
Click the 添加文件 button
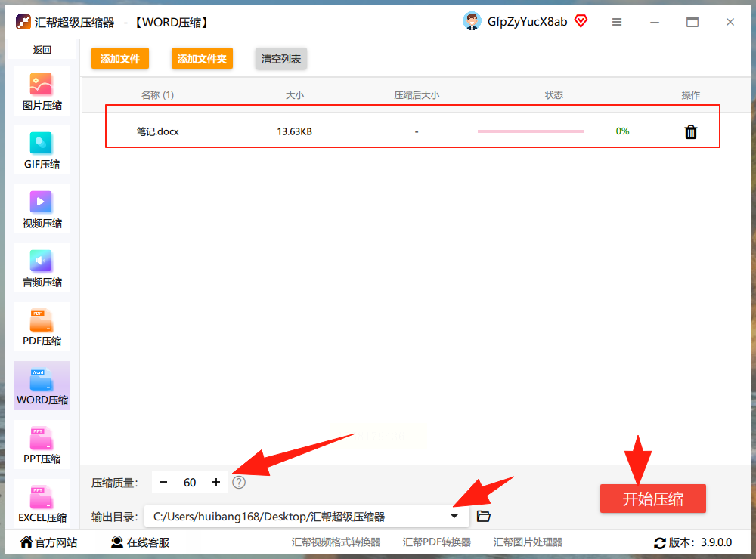pyautogui.click(x=120, y=59)
